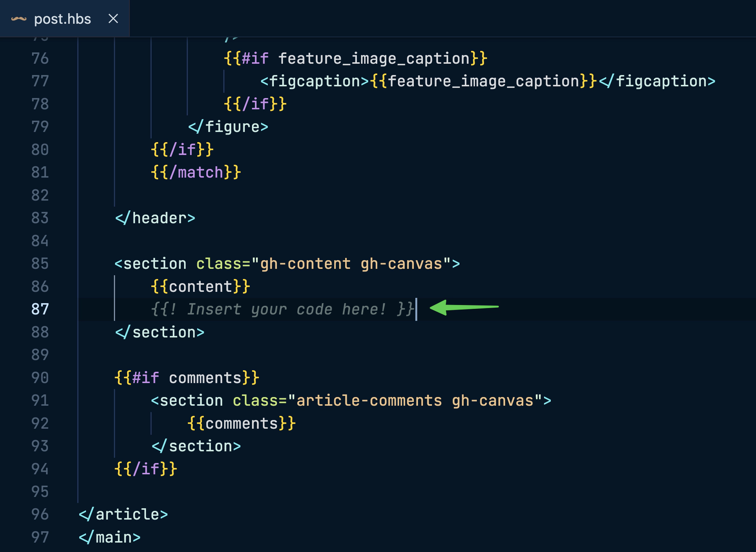Image resolution: width=756 pixels, height=552 pixels.
Task: Close the post.hbs tab
Action: click(113, 18)
